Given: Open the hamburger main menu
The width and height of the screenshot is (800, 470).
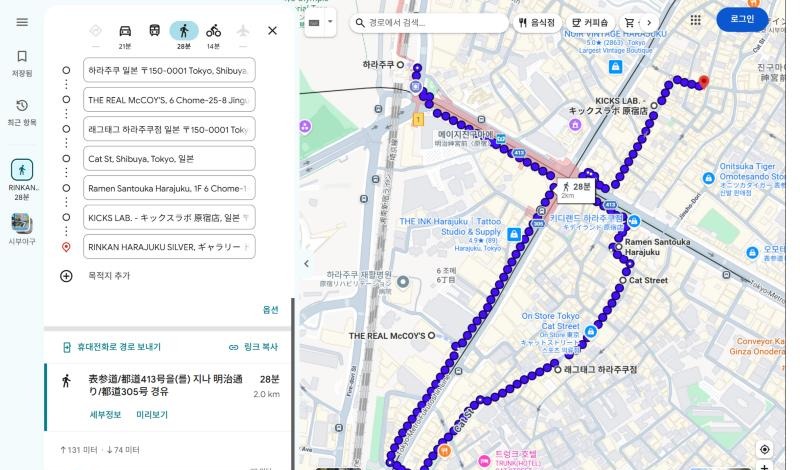Looking at the screenshot, I should [22, 22].
